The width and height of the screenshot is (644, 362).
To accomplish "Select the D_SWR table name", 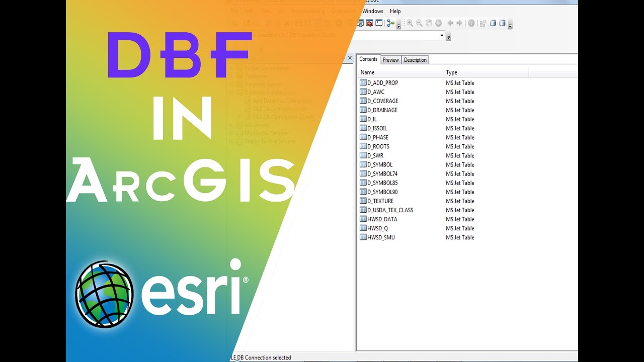I will pos(375,155).
